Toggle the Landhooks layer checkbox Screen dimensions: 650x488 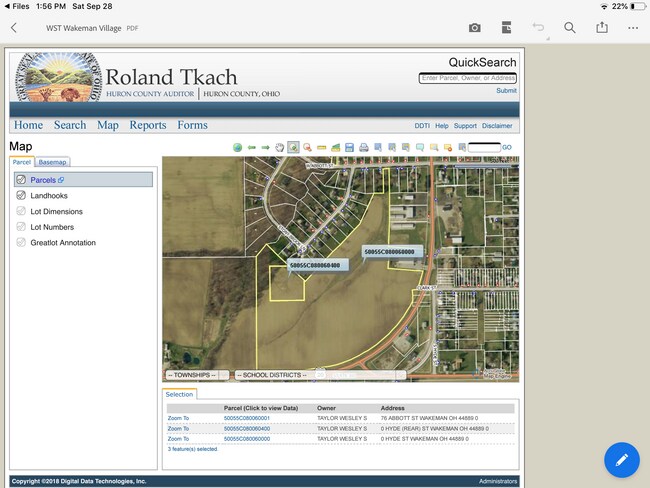(x=21, y=196)
